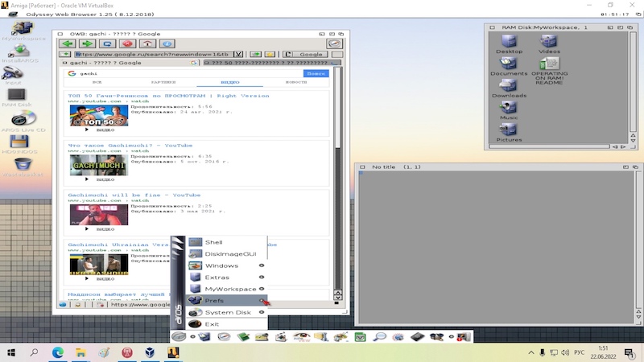Go to the browser home page button

pyautogui.click(x=147, y=43)
